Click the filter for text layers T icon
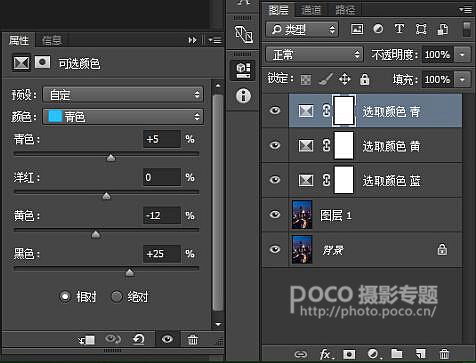This screenshot has width=476, height=363. pyautogui.click(x=399, y=29)
